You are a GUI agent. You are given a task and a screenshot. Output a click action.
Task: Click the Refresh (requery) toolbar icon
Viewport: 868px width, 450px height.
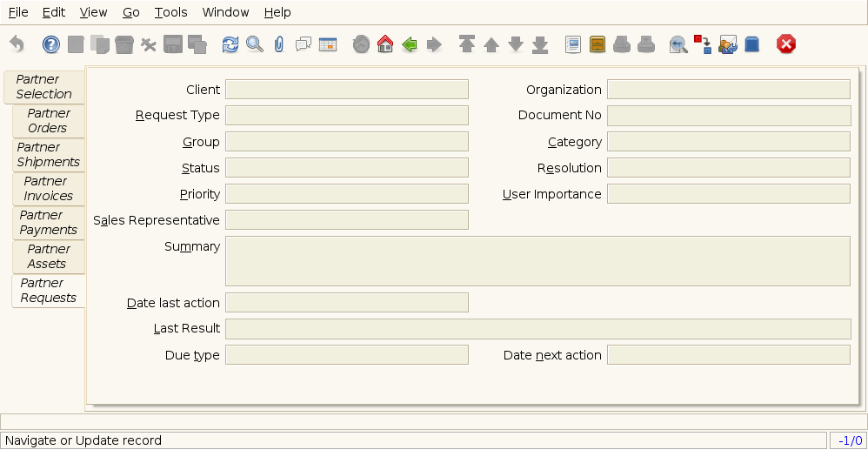[230, 44]
